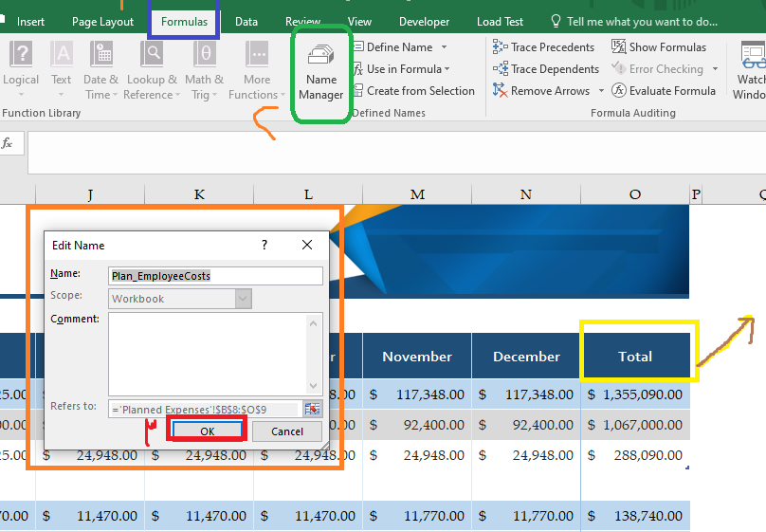
Task: Select November cell 117,348.00
Action: [x=417, y=394]
